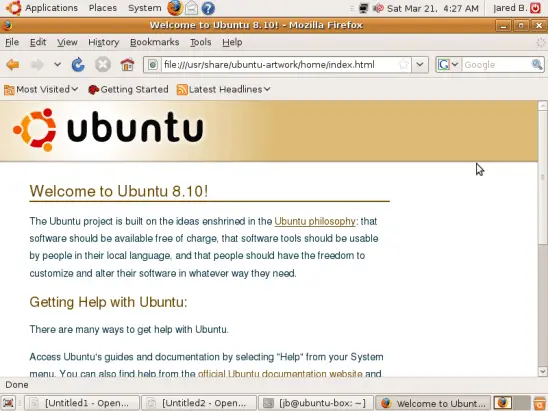Go back using the Back arrow button

(13, 65)
